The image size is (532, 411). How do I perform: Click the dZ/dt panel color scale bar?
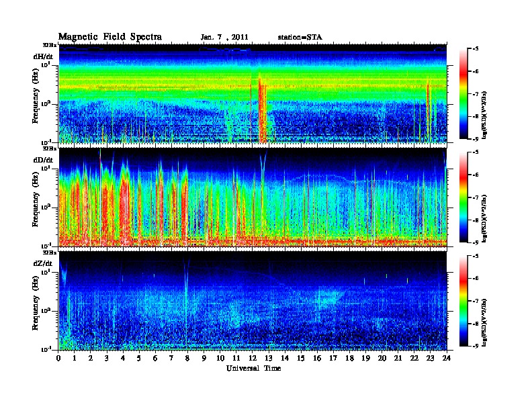(x=463, y=301)
